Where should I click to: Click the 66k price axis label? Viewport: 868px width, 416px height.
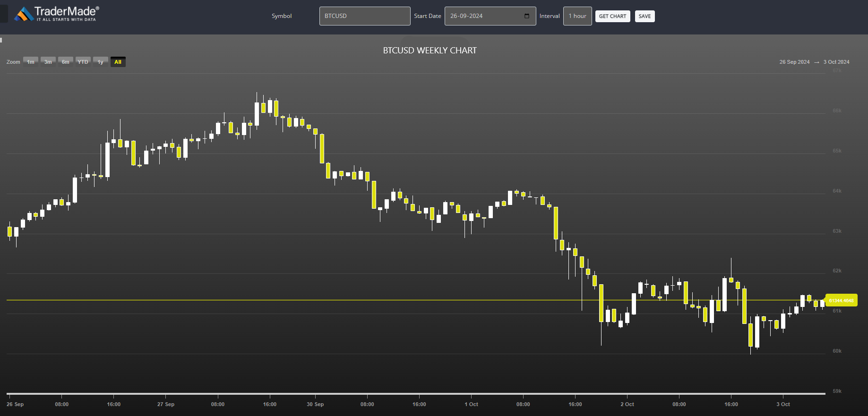coord(837,110)
